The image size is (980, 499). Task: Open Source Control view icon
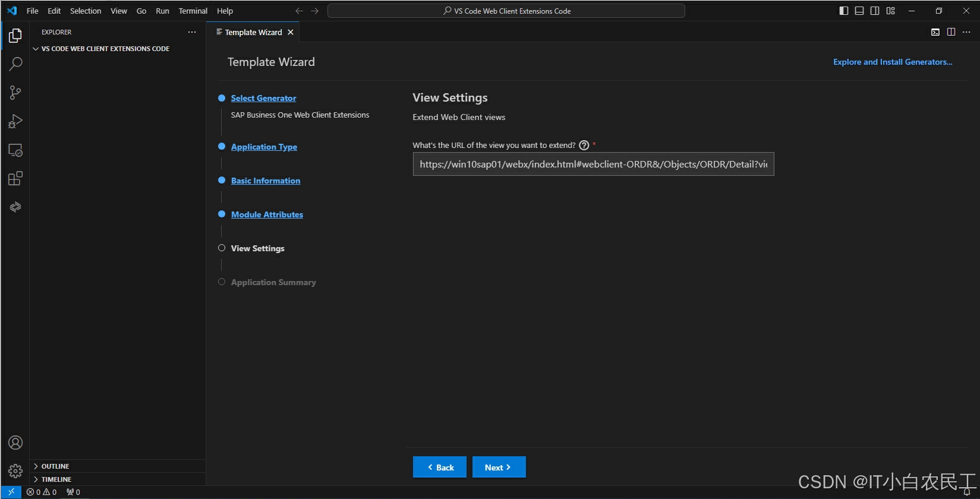click(15, 92)
